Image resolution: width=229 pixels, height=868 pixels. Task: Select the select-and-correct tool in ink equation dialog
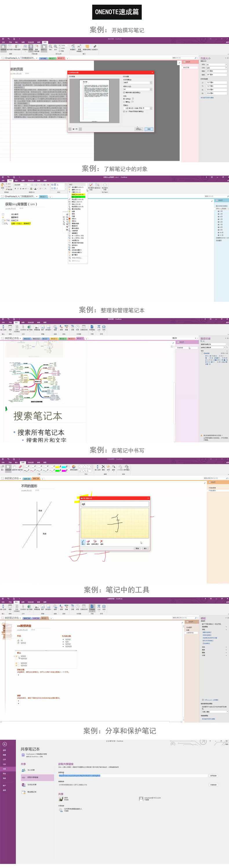[x=95, y=542]
